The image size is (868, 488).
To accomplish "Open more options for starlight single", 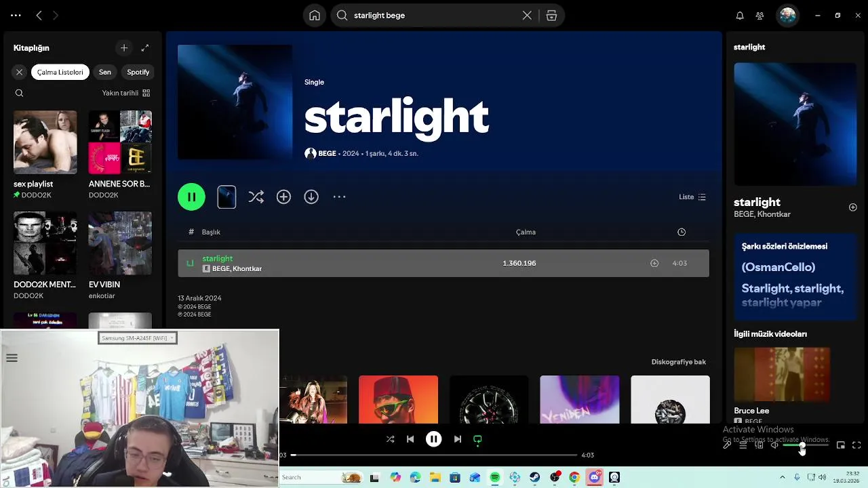I will 339,197.
